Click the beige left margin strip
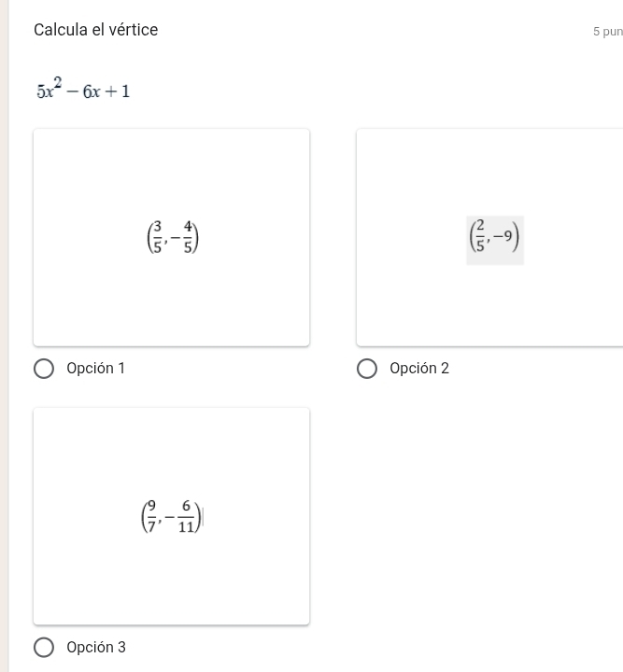623x672 pixels. (4, 336)
